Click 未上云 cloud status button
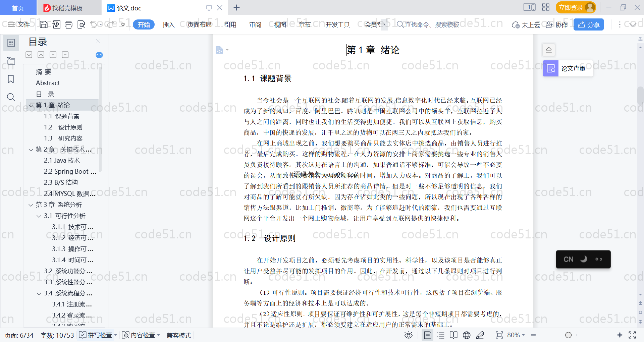Screen dimensions: 644x342 point(526,25)
